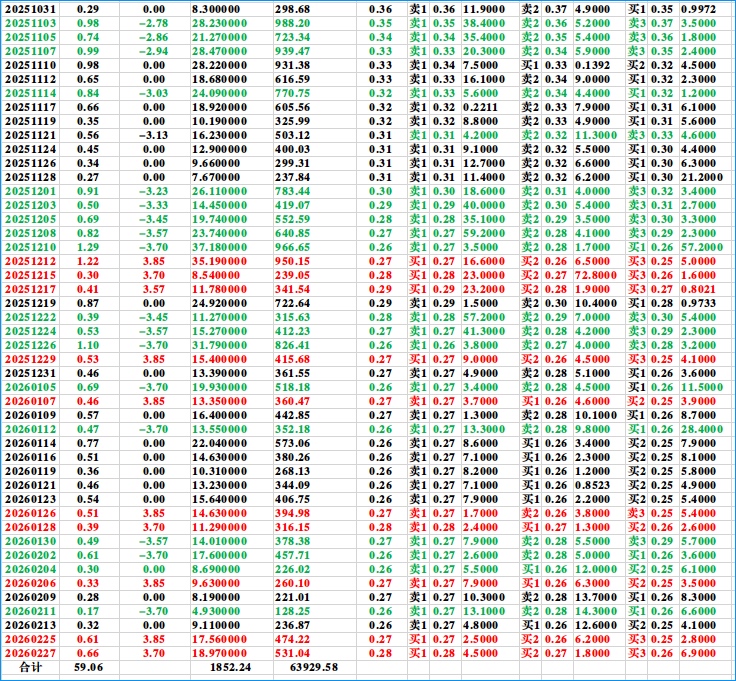This screenshot has height=681, width=736.
Task: Select the date cell 20260211
Action: pyautogui.click(x=30, y=612)
